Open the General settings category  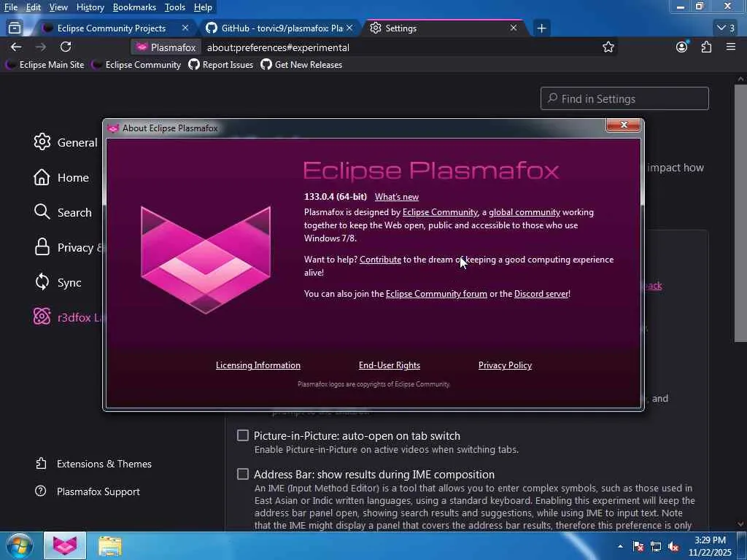65,142
